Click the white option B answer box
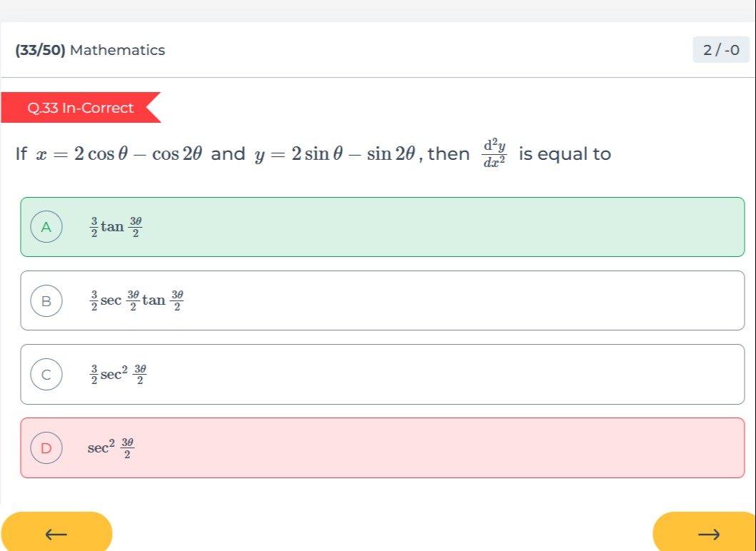 [x=383, y=300]
